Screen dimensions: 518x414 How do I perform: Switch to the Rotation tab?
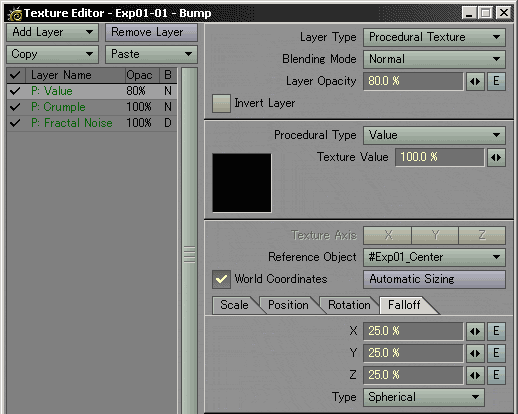point(349,305)
